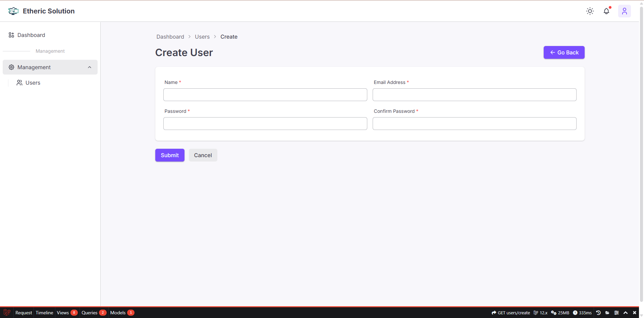Open the notifications bell
The image size is (644, 318).
coord(606,11)
